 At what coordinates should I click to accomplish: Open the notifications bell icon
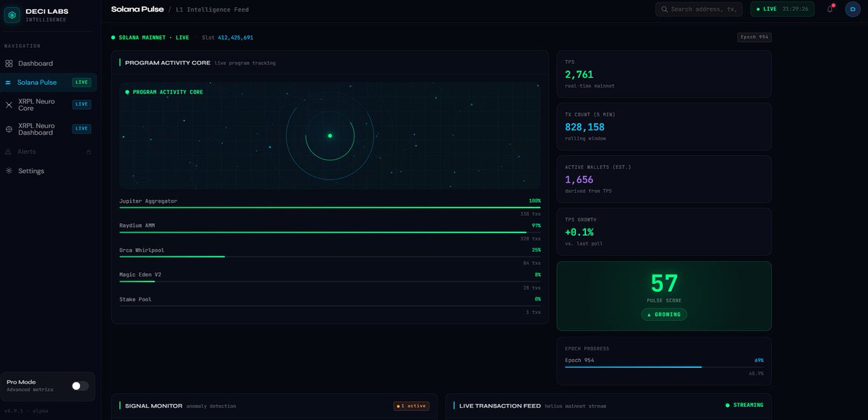tap(830, 9)
